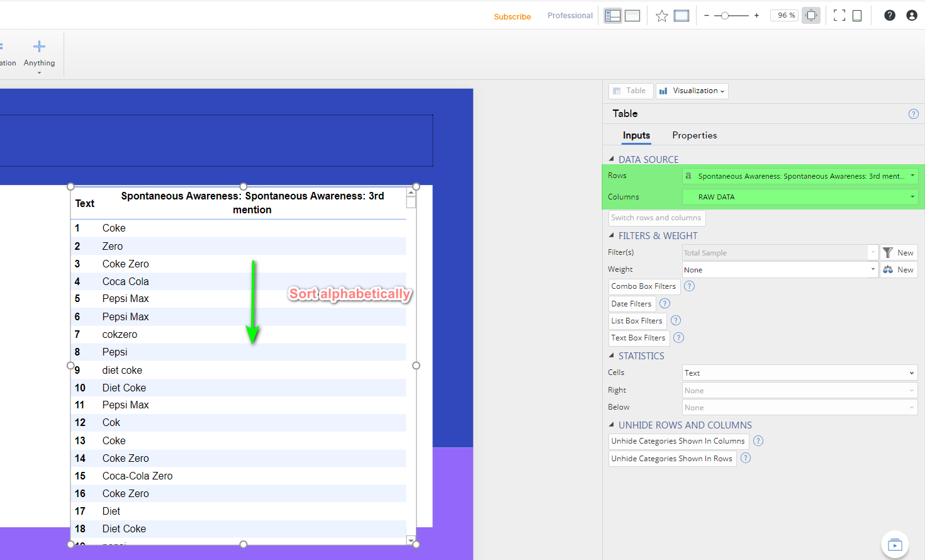The width and height of the screenshot is (925, 560).
Task: Open the Rows data source dropdown
Action: (x=800, y=176)
